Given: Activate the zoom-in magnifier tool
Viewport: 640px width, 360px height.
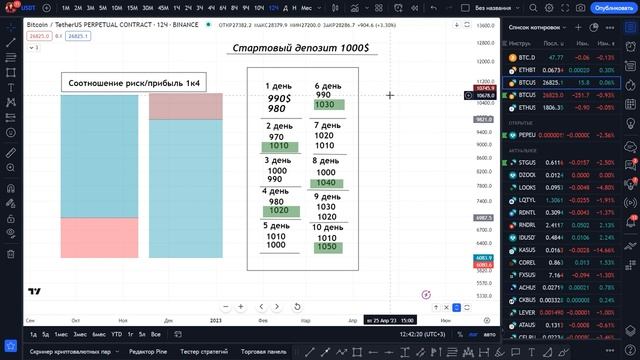Looking at the screenshot, I should coord(11,168).
